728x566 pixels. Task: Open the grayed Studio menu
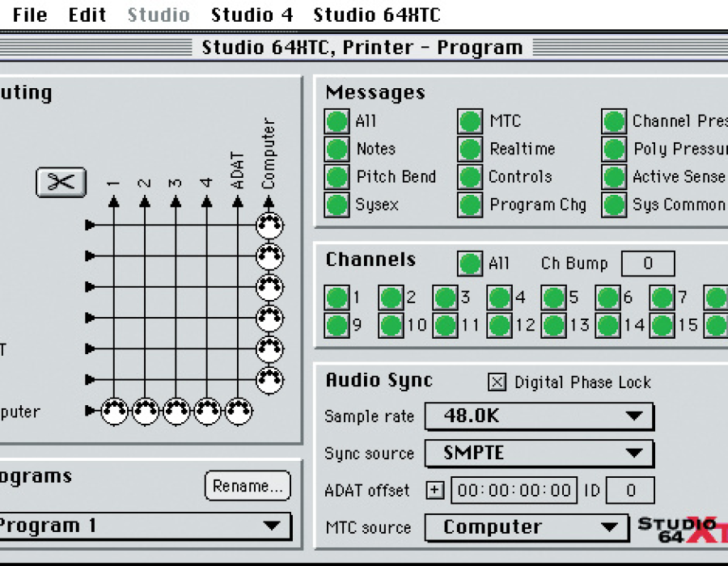pos(159,15)
